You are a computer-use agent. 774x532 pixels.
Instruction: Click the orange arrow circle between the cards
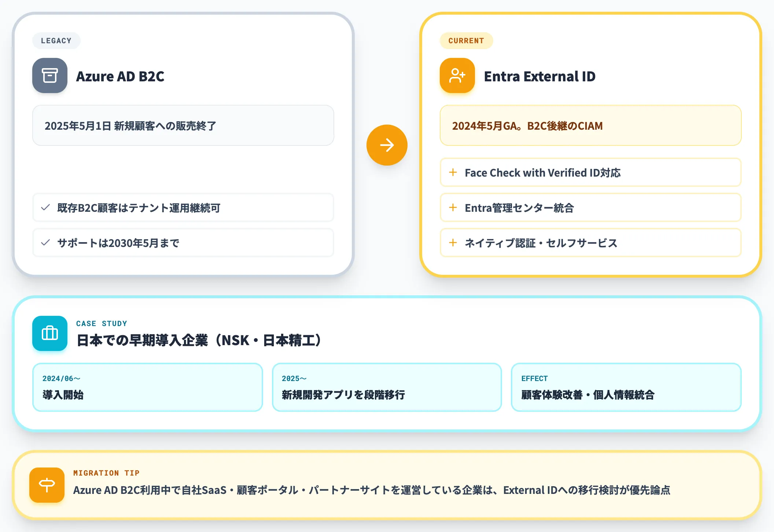point(387,145)
